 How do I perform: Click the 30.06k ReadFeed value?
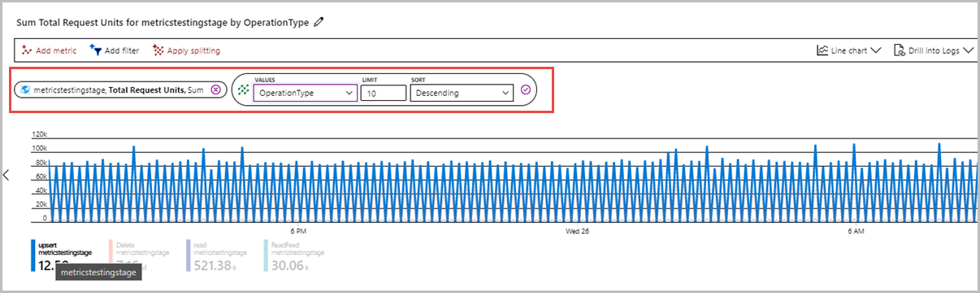(x=291, y=265)
